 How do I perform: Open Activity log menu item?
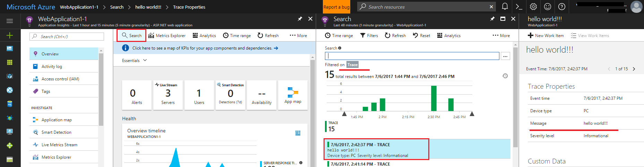(64, 66)
